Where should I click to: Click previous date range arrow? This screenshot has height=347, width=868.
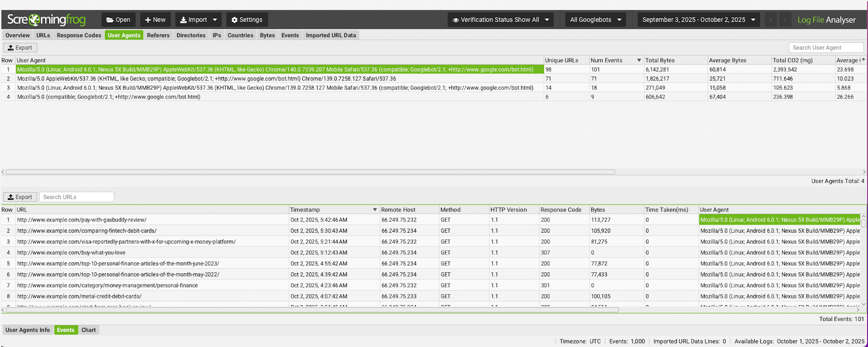coord(771,20)
